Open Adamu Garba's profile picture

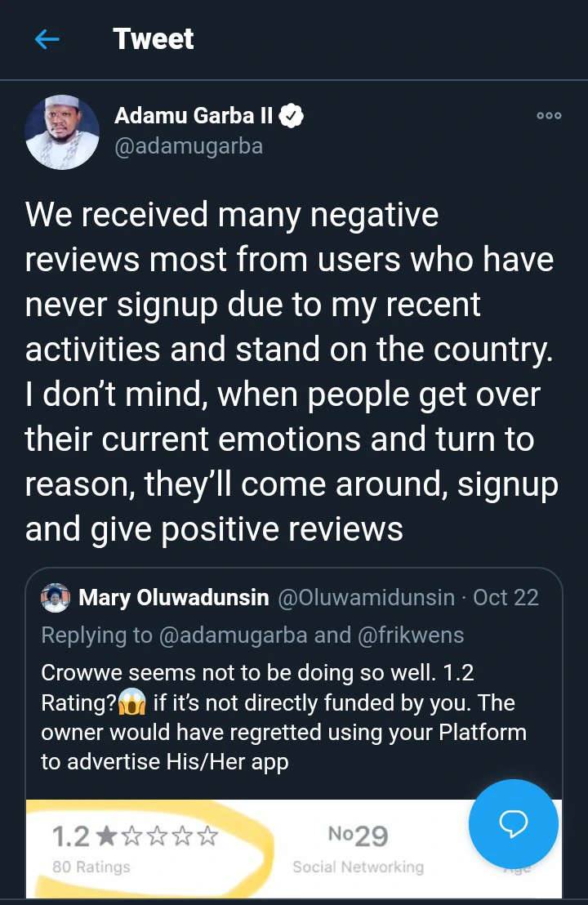(x=62, y=132)
